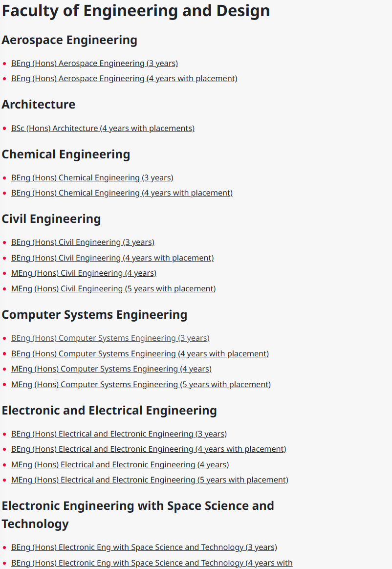The width and height of the screenshot is (392, 569).
Task: Open BEng Electronic Eng Space Science (3 years)
Action: [144, 547]
